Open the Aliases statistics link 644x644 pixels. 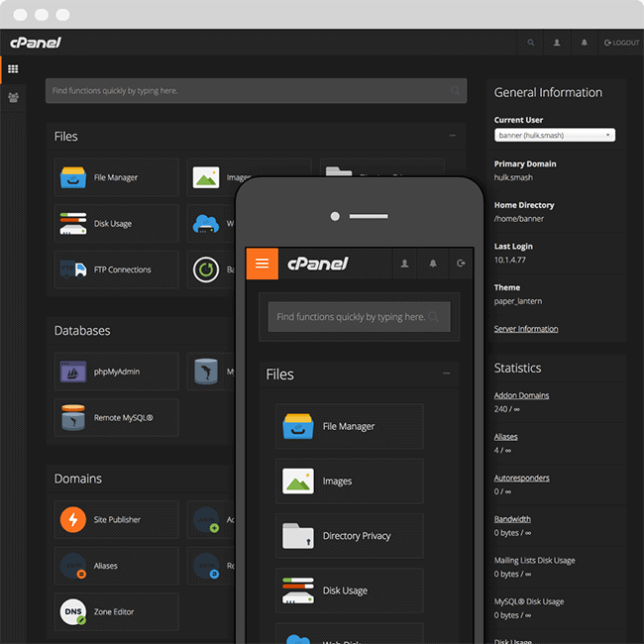point(505,437)
